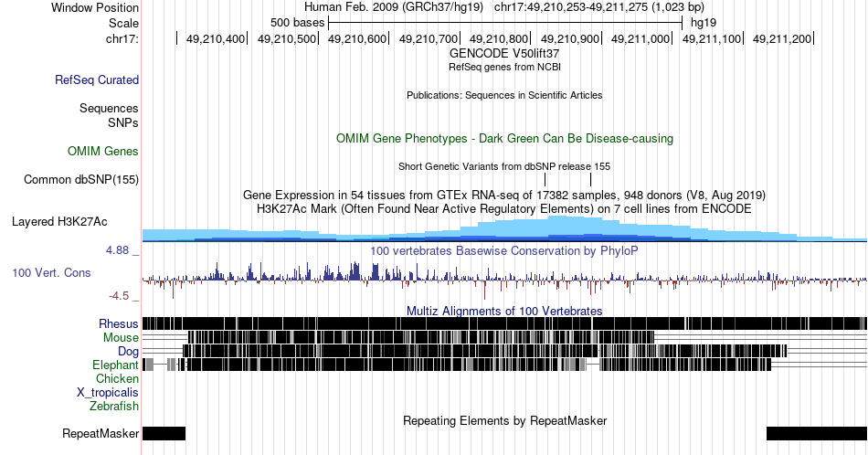Click the 49,211,000 ruler position

pyautogui.click(x=640, y=38)
